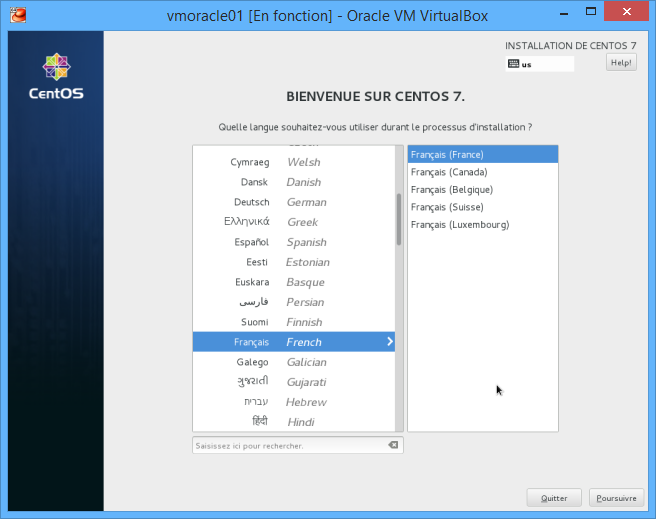Viewport: 656px width, 519px height.
Task: Select the Hindi language row
Action: click(x=294, y=422)
